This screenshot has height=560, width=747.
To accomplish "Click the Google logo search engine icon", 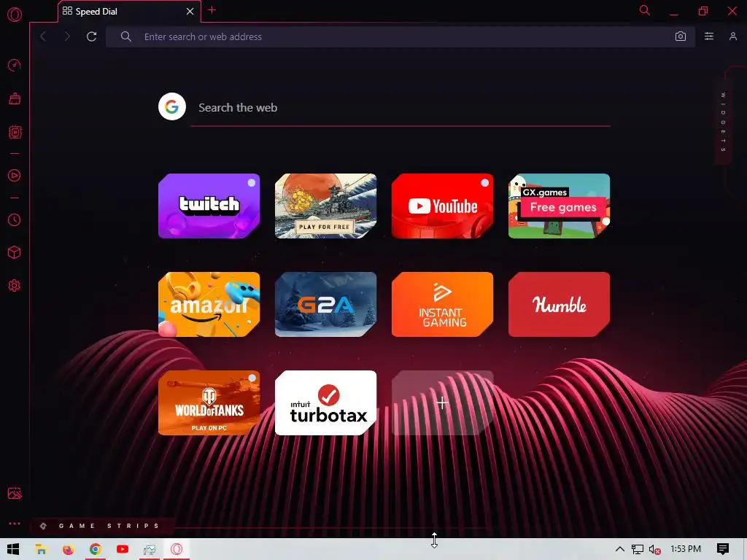I will point(172,106).
